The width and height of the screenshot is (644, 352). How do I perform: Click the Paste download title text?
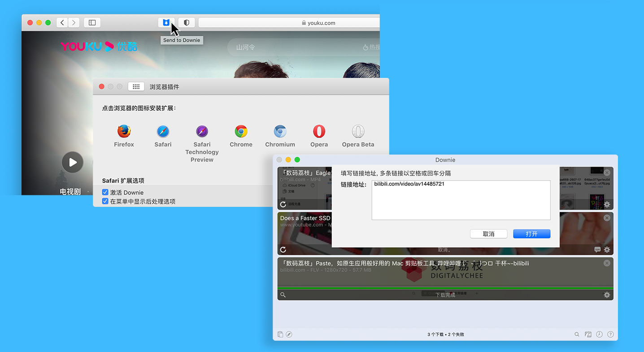(405, 263)
